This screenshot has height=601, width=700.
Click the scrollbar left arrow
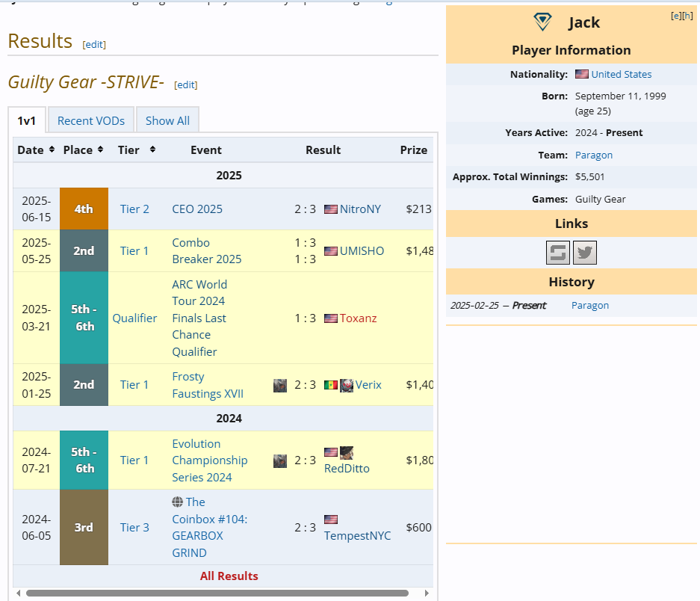pyautogui.click(x=19, y=593)
